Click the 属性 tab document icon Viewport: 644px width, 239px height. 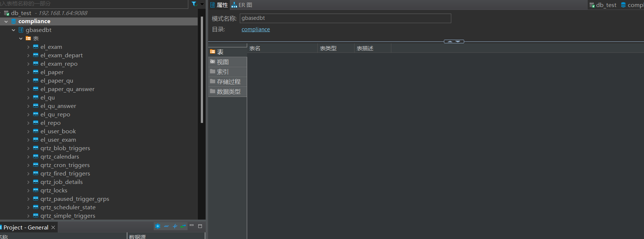(x=213, y=5)
